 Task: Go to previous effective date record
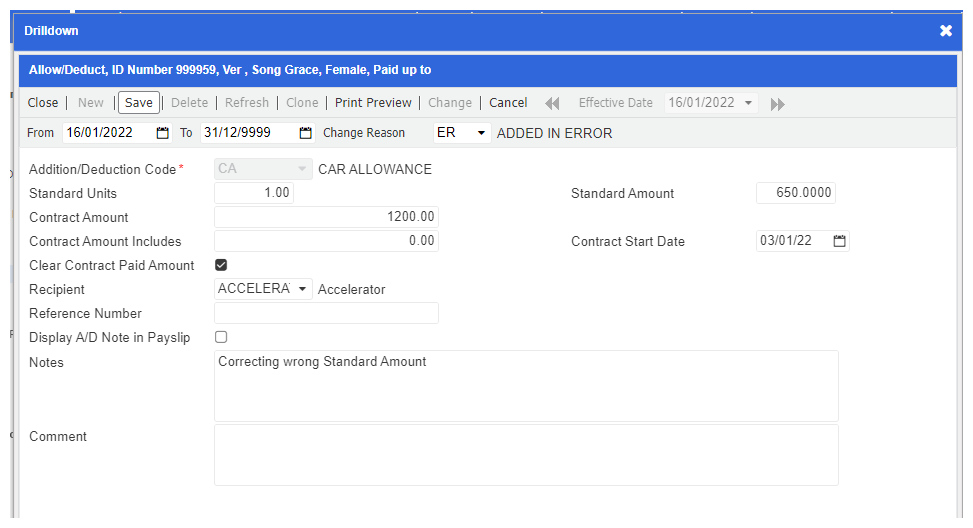coord(552,103)
